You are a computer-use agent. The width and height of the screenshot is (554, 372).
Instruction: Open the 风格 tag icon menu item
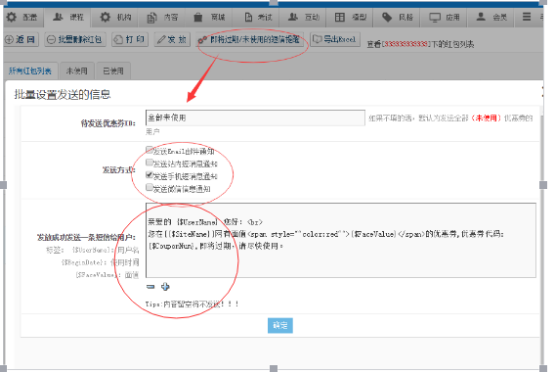click(397, 17)
